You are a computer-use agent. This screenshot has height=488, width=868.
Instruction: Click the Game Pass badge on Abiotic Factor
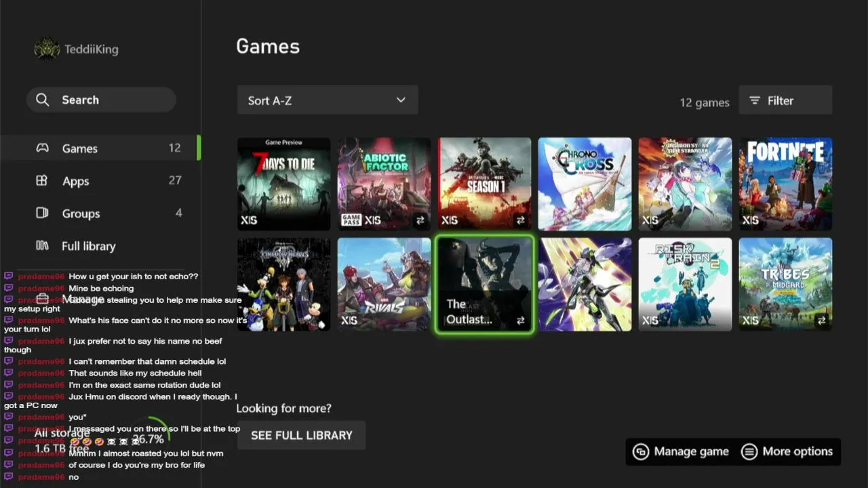pyautogui.click(x=351, y=220)
